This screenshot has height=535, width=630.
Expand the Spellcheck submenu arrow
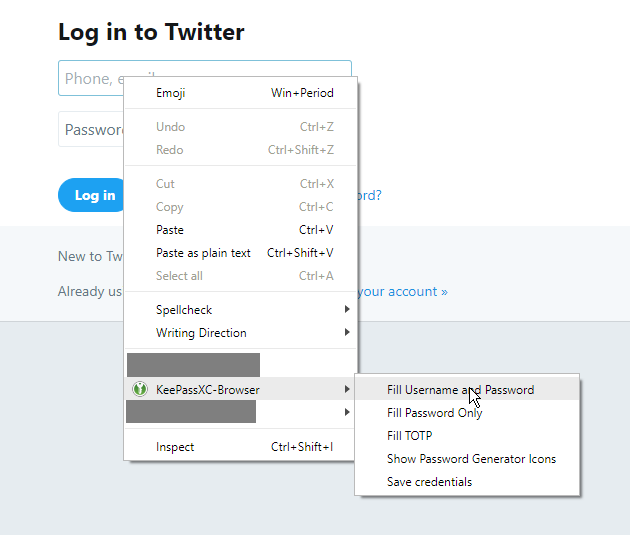pyautogui.click(x=347, y=309)
